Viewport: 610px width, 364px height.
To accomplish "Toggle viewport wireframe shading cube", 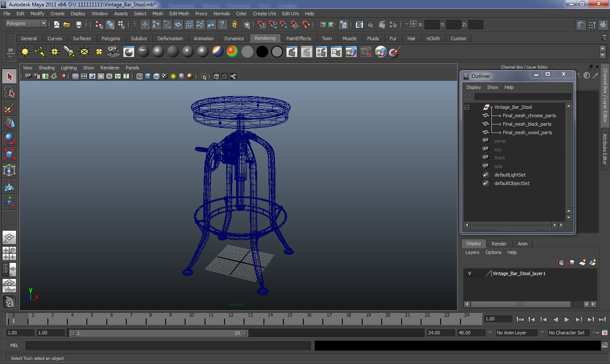I will pos(139,76).
